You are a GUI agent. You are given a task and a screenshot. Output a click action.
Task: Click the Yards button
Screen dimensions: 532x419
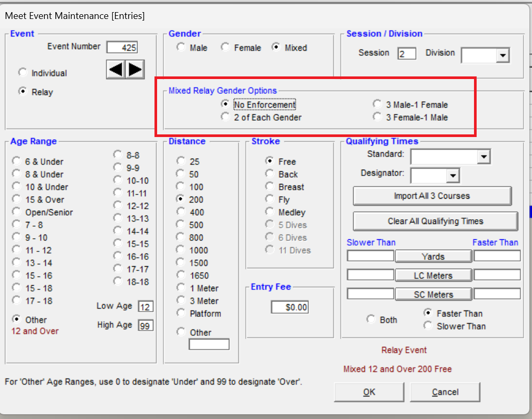433,256
